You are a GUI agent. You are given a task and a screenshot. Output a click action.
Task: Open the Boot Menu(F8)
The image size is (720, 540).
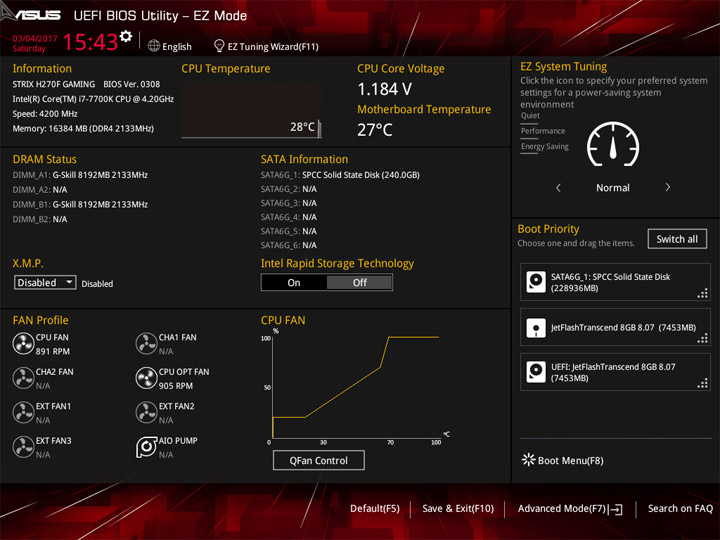tap(570, 460)
